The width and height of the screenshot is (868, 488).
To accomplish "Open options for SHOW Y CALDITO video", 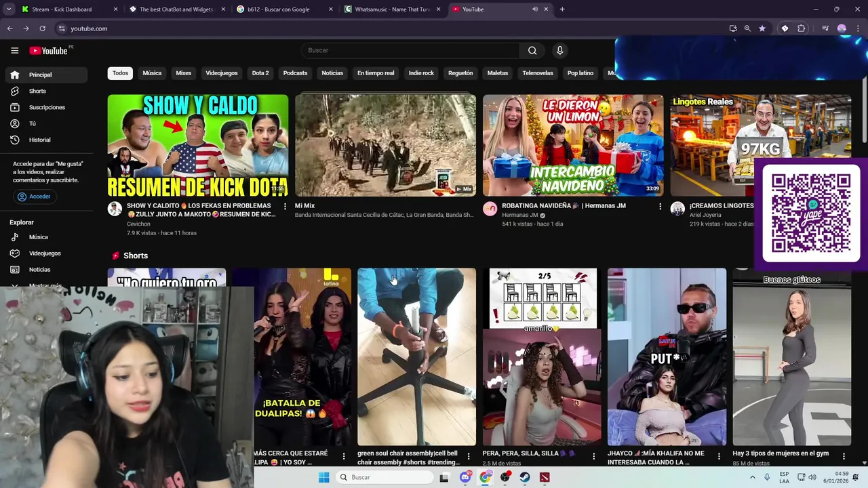I will coord(285,206).
